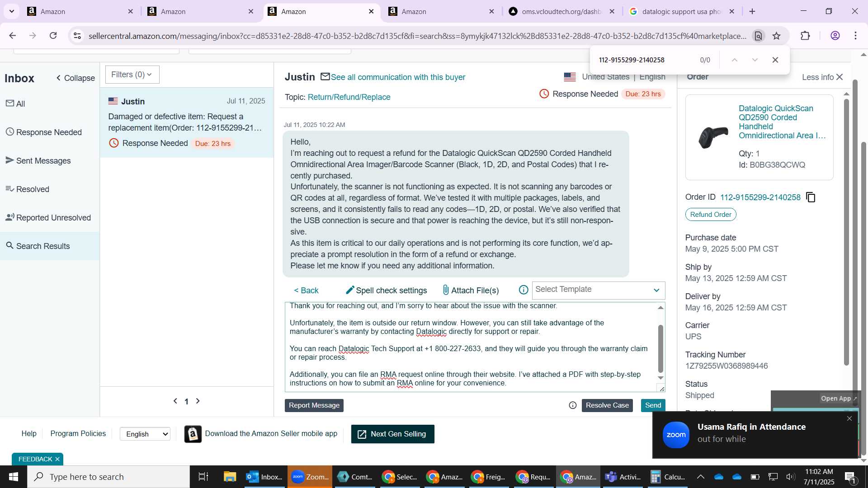
Task: Open Outlook Inbox from taskbar
Action: click(x=265, y=477)
